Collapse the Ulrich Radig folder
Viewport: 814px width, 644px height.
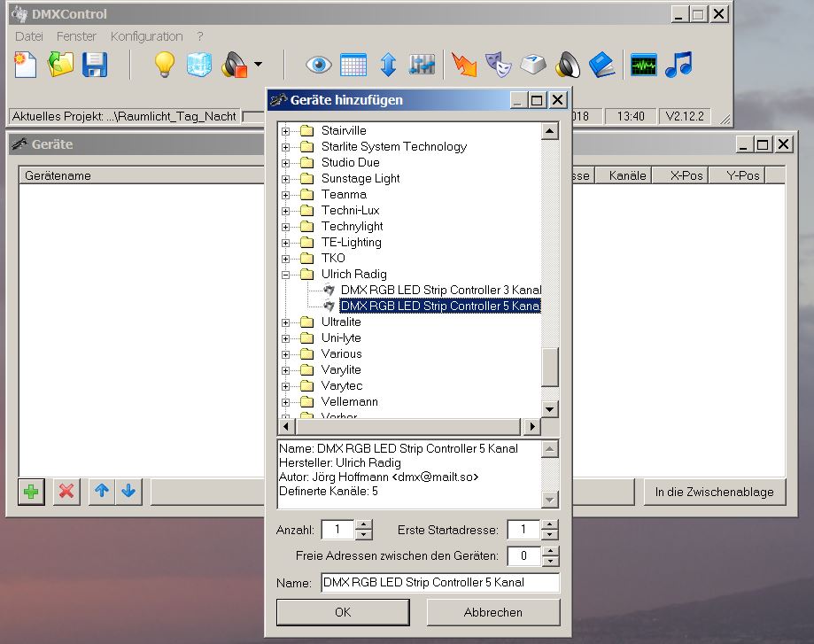[286, 275]
